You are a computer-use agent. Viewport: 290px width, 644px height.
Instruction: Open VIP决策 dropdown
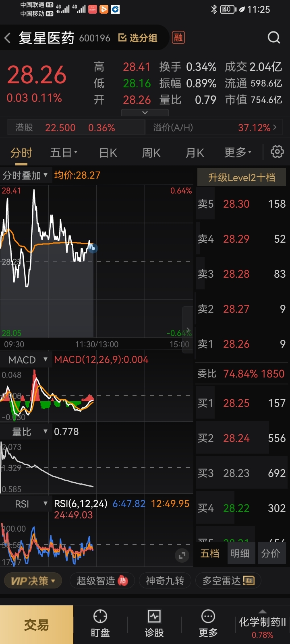[x=33, y=581]
